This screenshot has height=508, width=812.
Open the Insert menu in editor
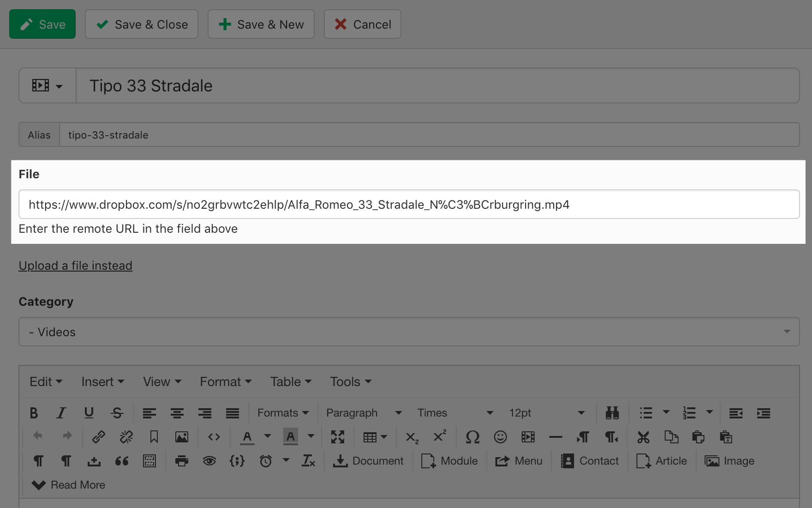(x=102, y=382)
